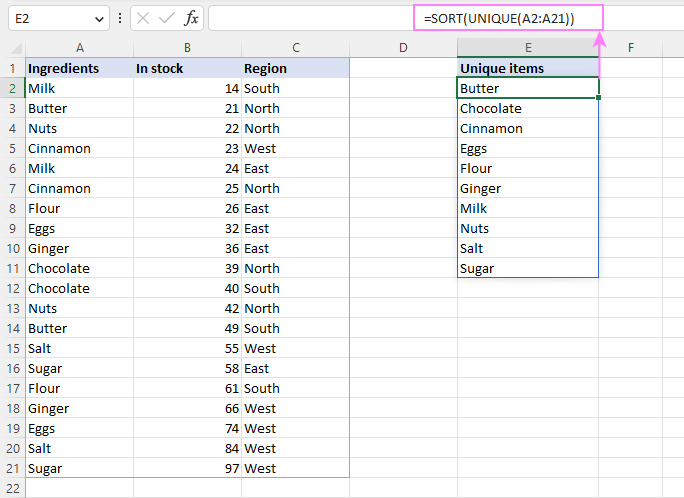Click North region in row 13
The image size is (684, 498).
click(296, 308)
